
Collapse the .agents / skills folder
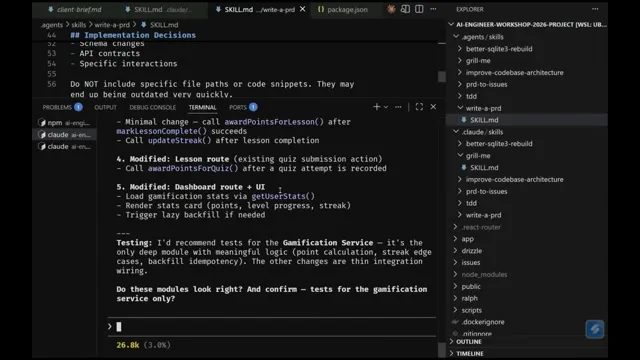527,37
